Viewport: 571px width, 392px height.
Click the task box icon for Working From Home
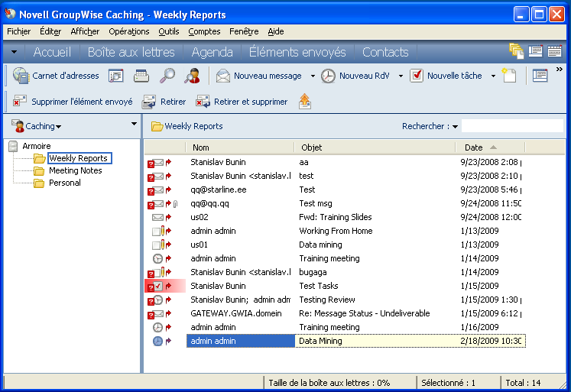[157, 231]
